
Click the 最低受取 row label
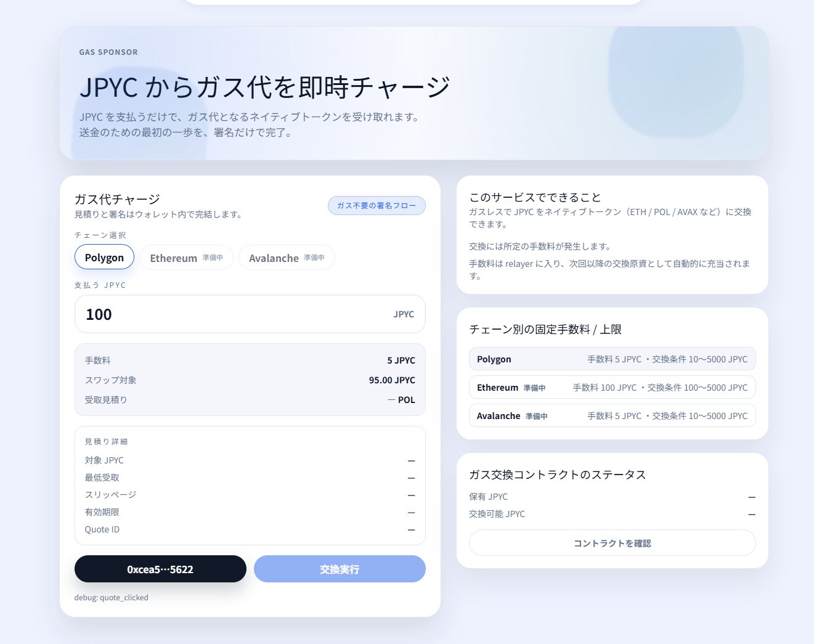(x=102, y=478)
